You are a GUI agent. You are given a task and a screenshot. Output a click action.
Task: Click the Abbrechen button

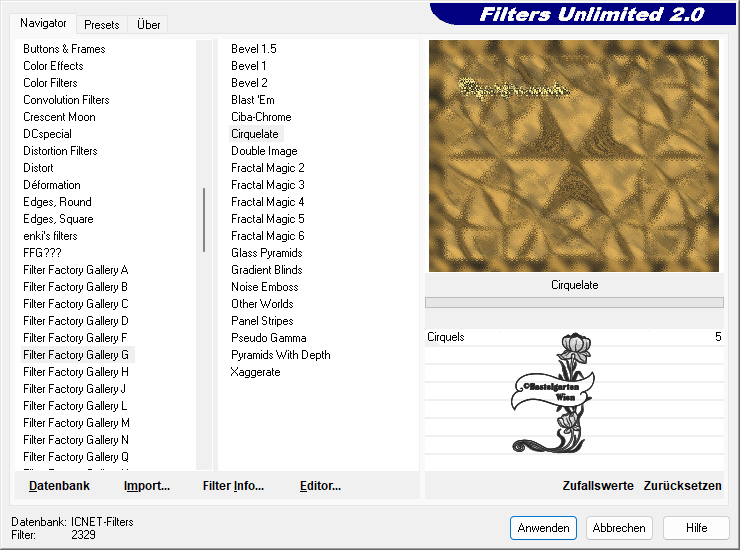click(x=619, y=528)
